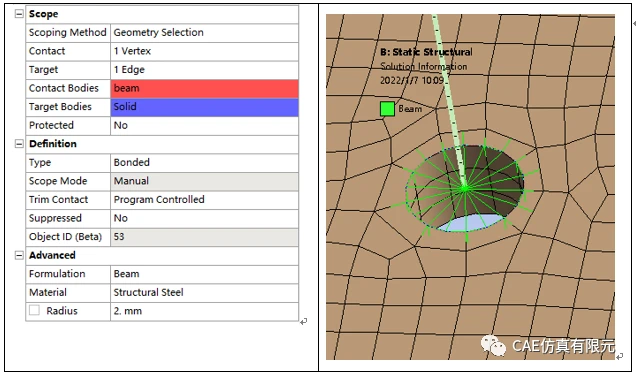Click the Object ID (Beta) label
Viewport: 636px width, 375px height.
(65, 236)
